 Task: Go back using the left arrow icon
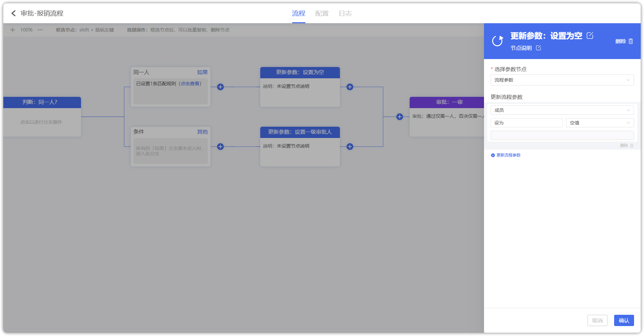[x=14, y=13]
